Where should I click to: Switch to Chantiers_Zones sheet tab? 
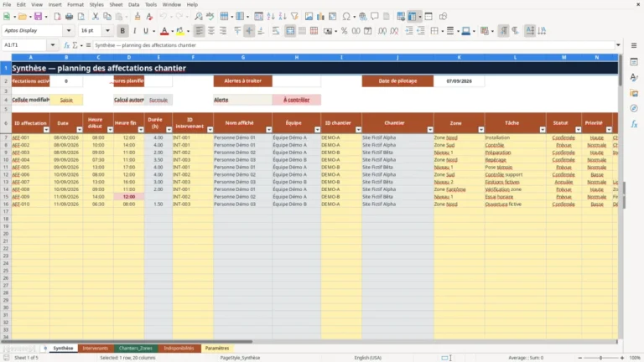click(136, 349)
